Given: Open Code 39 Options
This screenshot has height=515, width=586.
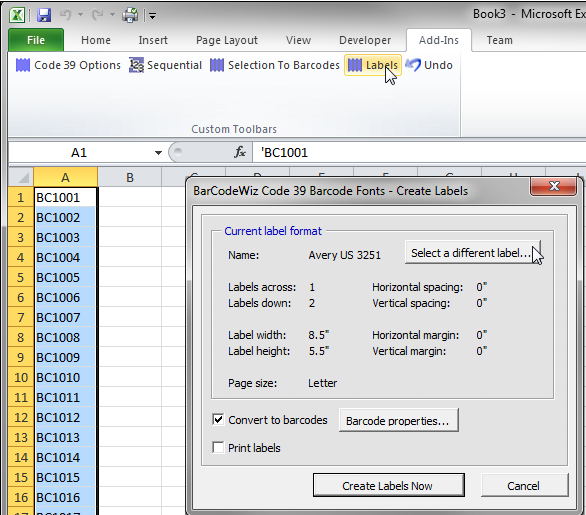Looking at the screenshot, I should [x=68, y=65].
